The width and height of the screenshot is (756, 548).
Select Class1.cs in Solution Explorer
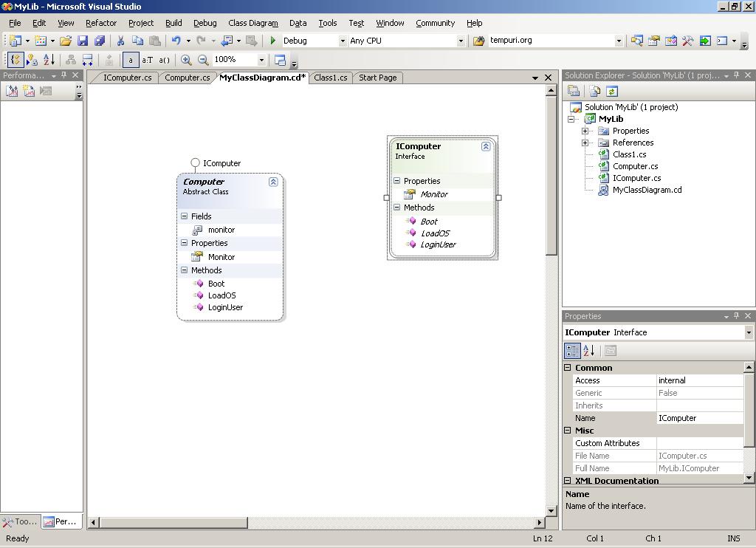coord(629,154)
